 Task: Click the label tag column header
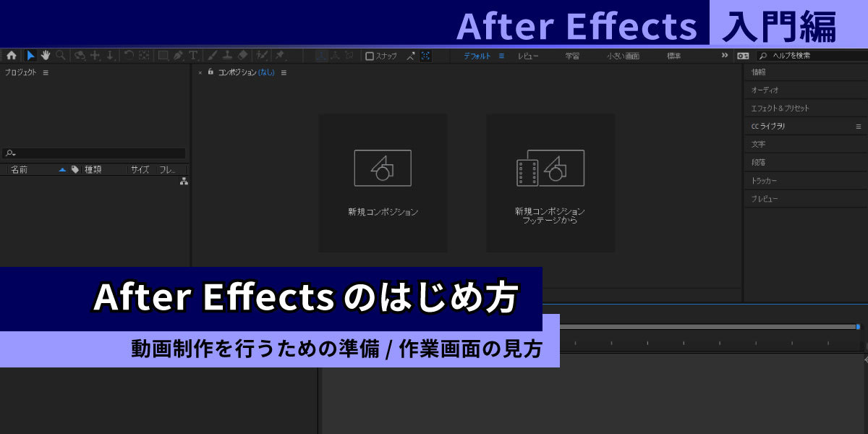[75, 169]
